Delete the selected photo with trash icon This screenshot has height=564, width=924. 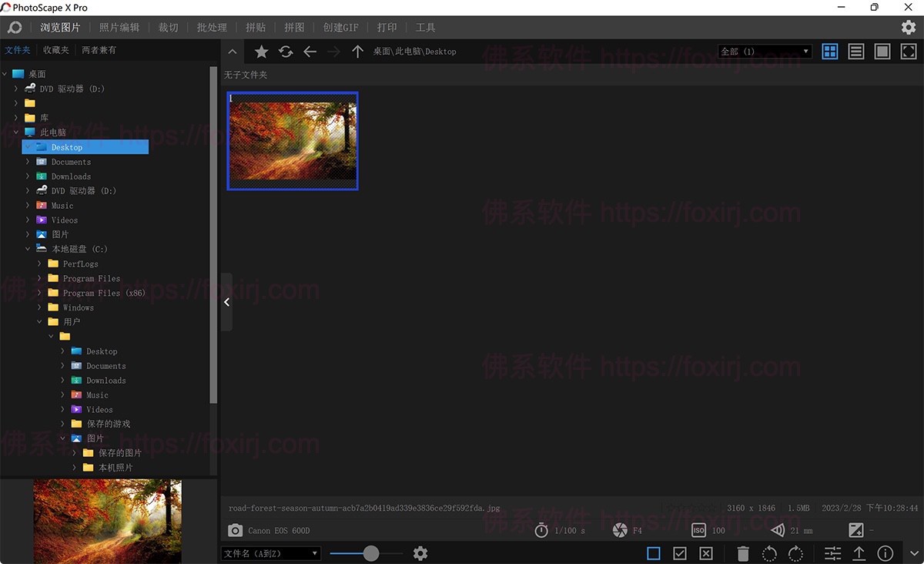pos(742,553)
